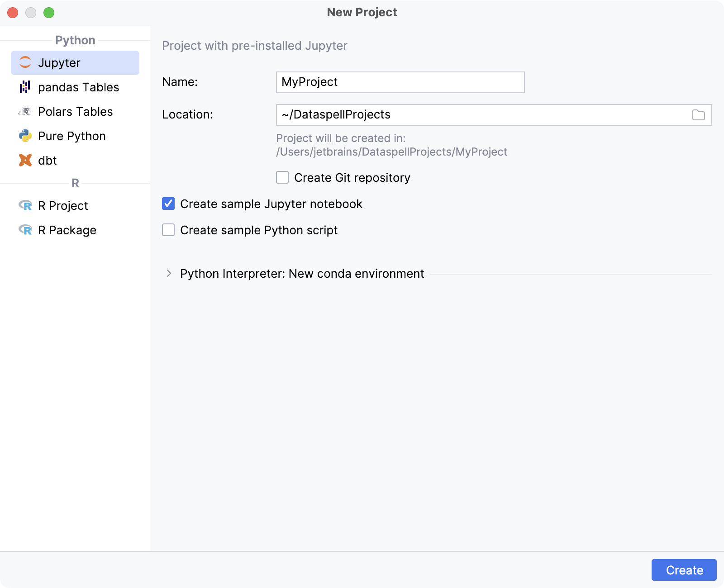Click the dbt icon in the sidebar

click(25, 160)
